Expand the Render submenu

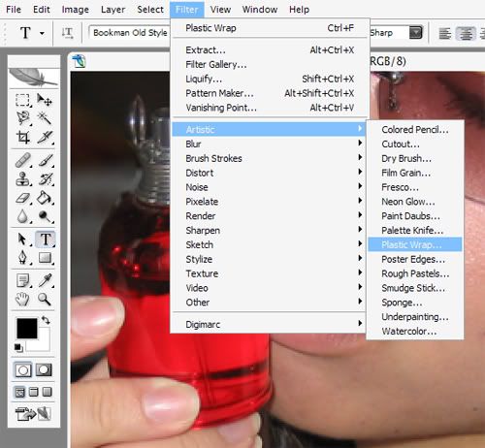tap(269, 216)
